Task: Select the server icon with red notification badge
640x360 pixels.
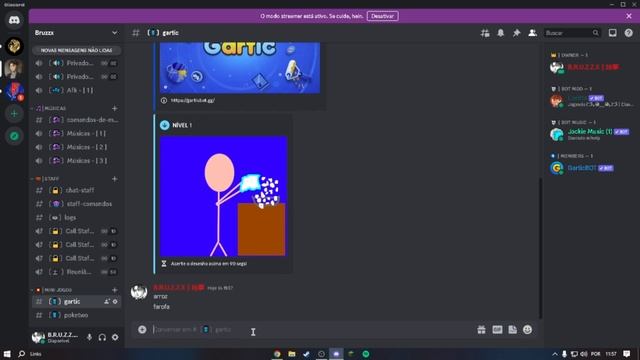Action: pyautogui.click(x=14, y=91)
